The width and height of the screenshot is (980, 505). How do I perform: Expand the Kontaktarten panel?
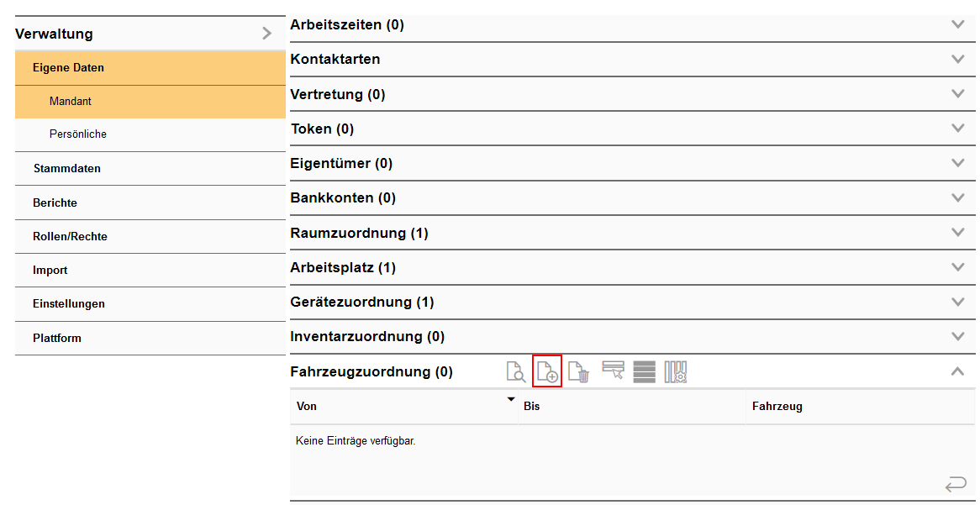point(956,60)
